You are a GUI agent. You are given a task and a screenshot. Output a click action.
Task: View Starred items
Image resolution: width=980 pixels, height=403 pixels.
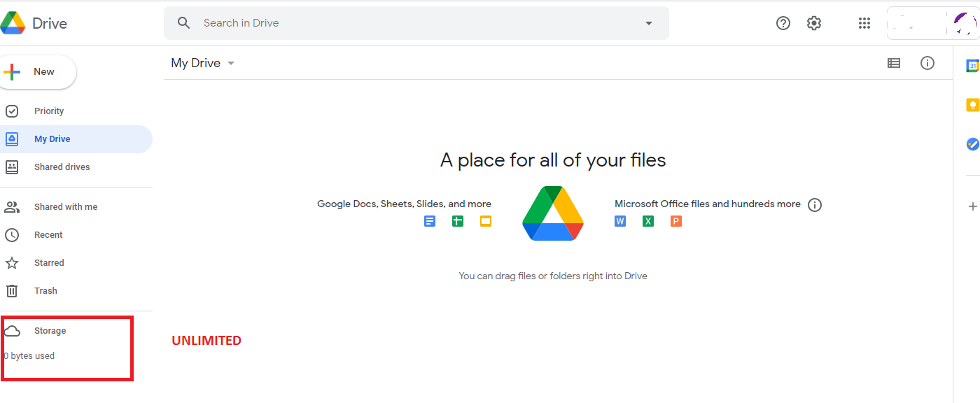76,263
